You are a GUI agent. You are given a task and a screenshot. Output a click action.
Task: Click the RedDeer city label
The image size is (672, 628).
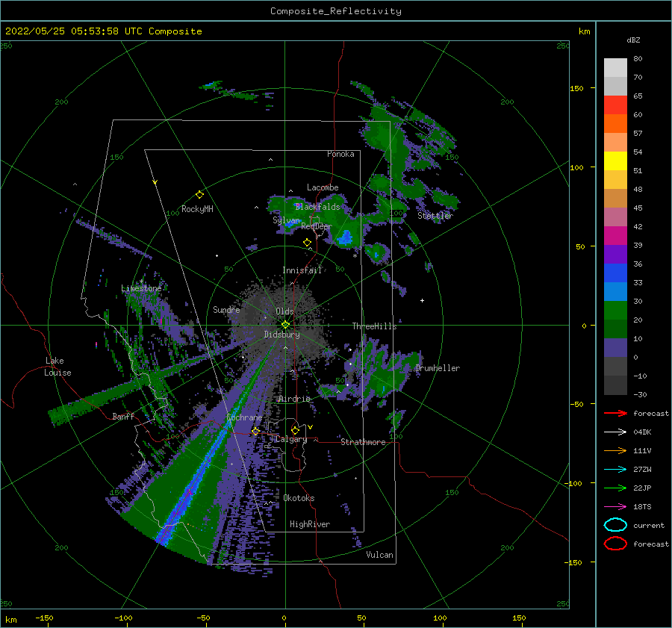click(x=317, y=226)
